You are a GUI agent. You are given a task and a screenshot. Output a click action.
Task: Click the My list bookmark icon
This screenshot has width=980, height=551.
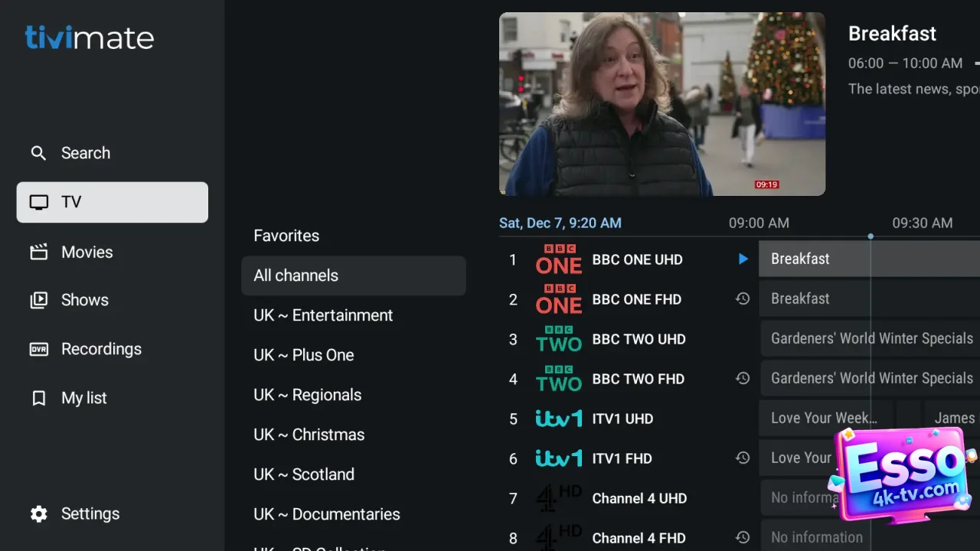click(x=38, y=398)
